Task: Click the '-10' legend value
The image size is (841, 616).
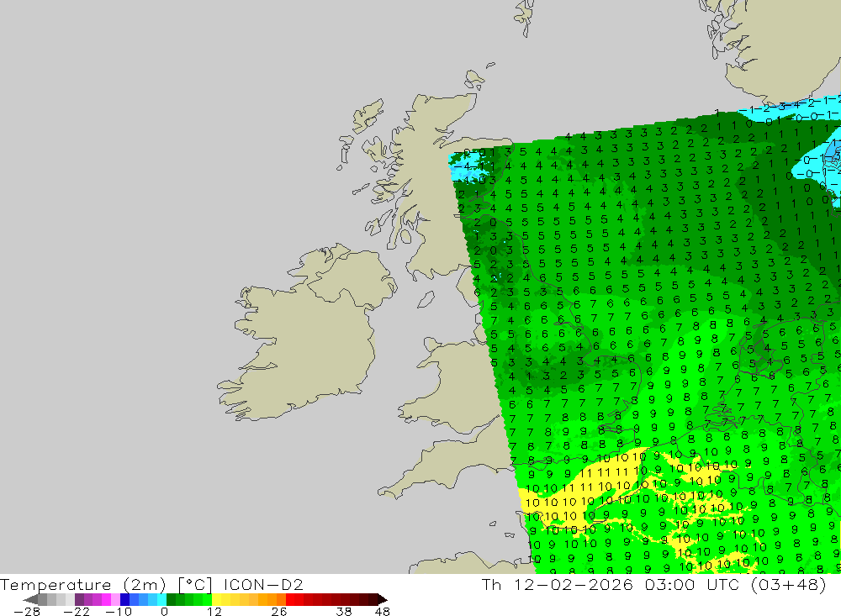Action: pyautogui.click(x=119, y=612)
